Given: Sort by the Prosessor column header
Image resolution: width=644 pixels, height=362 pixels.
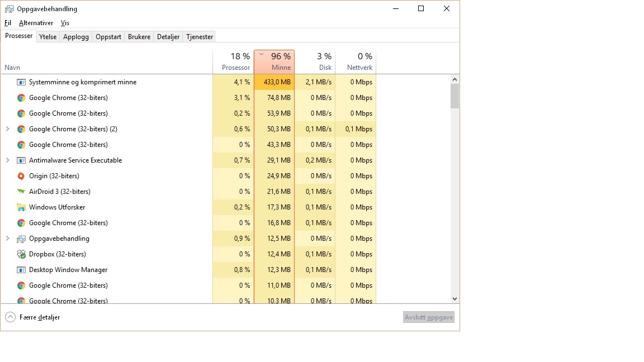Looking at the screenshot, I should click(x=233, y=63).
